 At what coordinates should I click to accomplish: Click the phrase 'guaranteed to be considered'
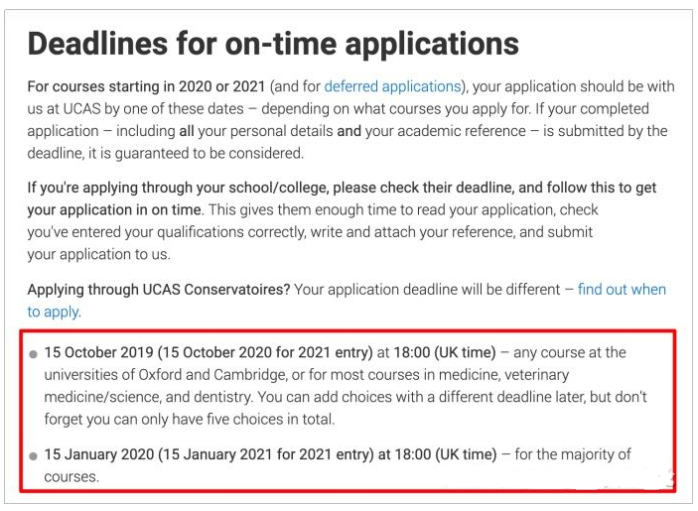click(208, 154)
